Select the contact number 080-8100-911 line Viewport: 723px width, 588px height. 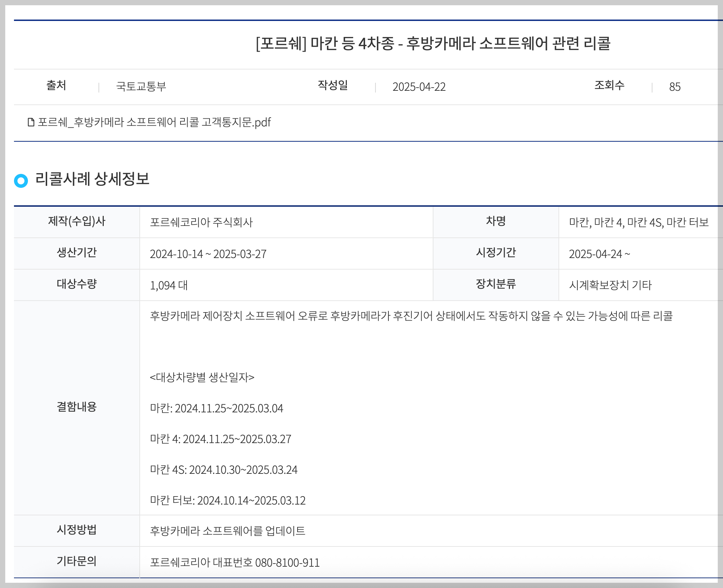235,563
